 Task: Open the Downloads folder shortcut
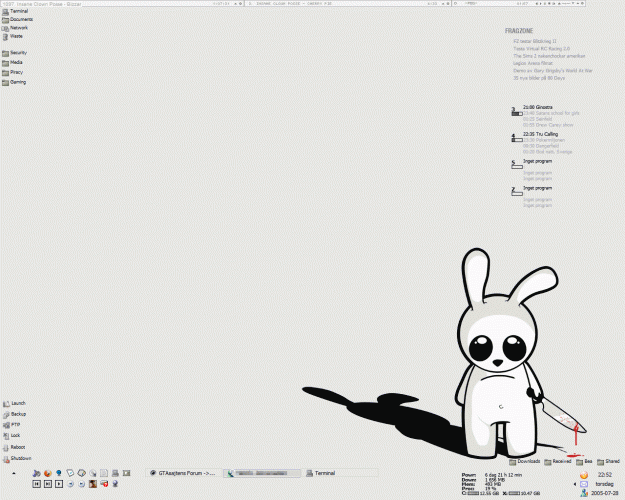point(511,461)
